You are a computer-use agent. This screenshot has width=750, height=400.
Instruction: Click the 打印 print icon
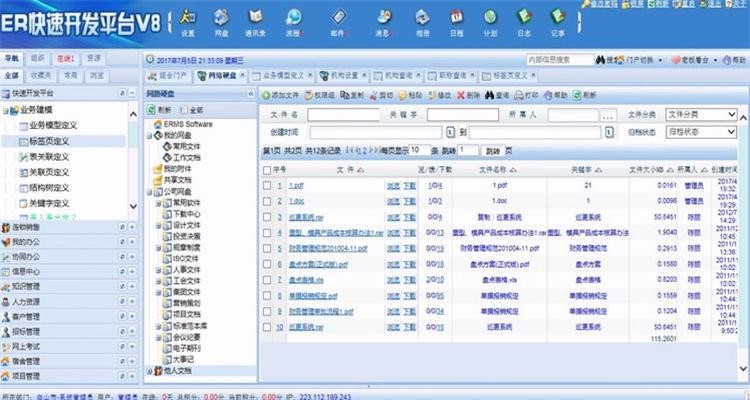click(x=527, y=95)
